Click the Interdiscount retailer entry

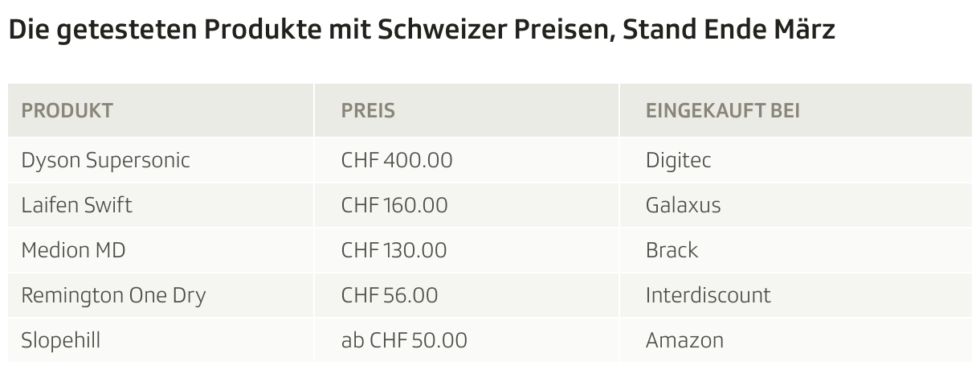tap(708, 295)
